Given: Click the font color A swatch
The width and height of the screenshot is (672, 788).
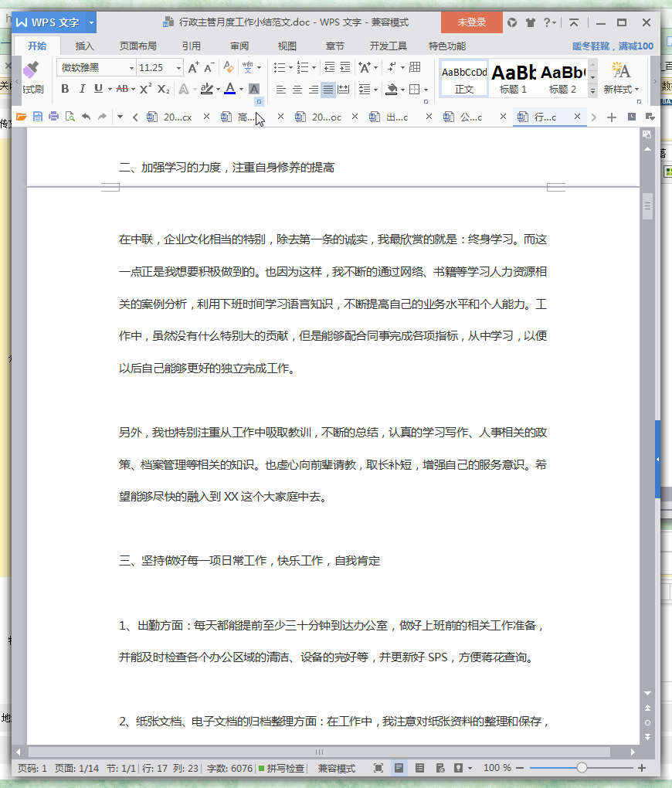Looking at the screenshot, I should coord(230,89).
